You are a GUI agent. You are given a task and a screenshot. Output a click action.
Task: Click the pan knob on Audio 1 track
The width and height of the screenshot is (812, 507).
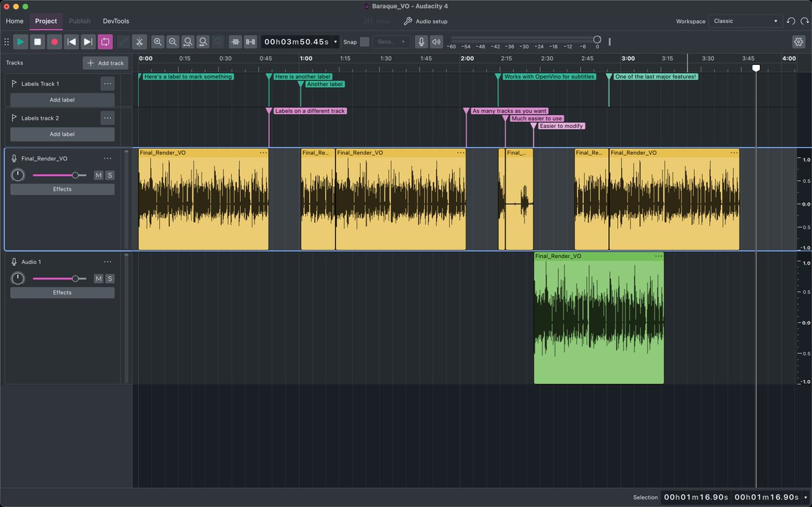click(x=18, y=278)
